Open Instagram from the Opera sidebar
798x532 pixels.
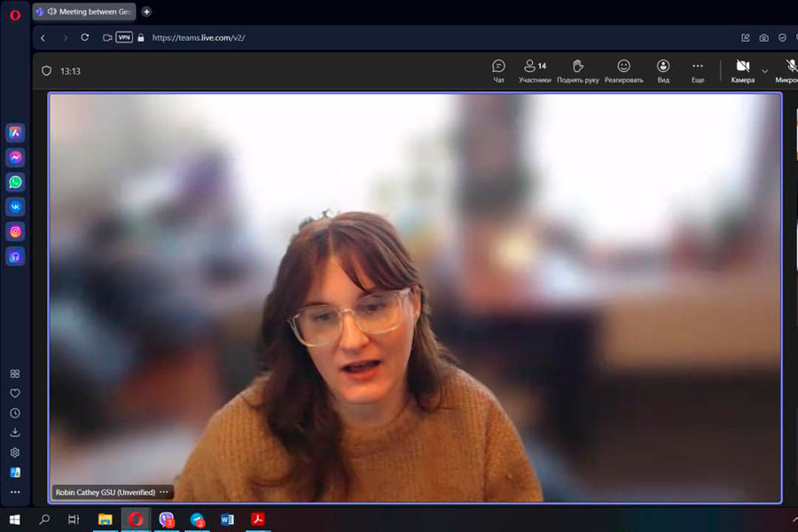15,231
